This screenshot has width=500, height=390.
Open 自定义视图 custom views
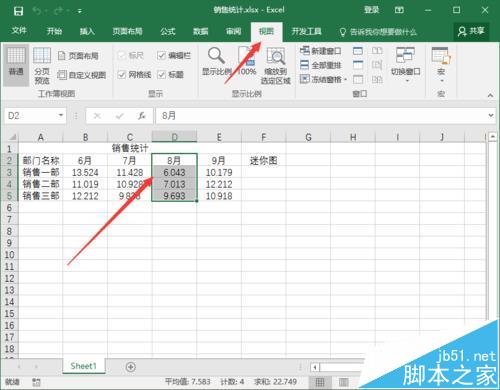click(82, 75)
